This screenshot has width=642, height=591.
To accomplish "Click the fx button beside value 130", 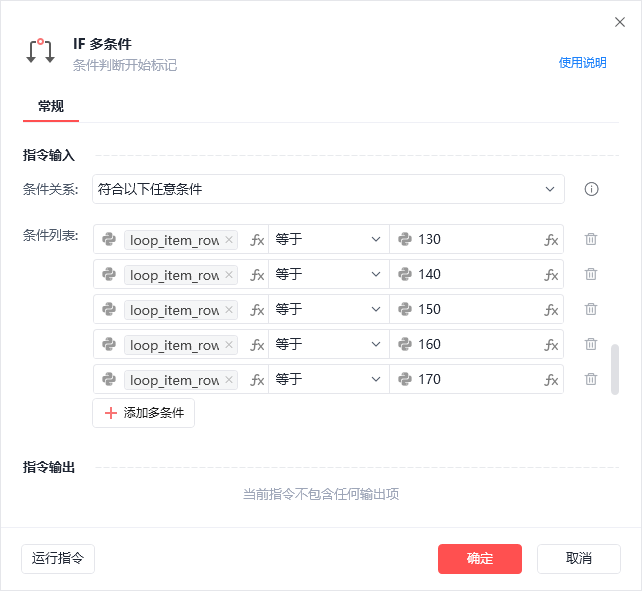I will [x=551, y=240].
